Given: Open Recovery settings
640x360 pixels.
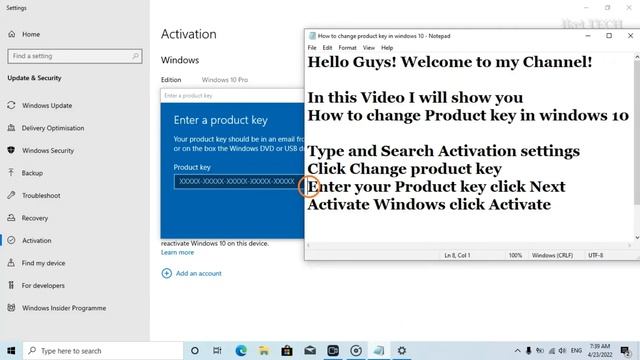Looking at the screenshot, I should pyautogui.click(x=35, y=218).
